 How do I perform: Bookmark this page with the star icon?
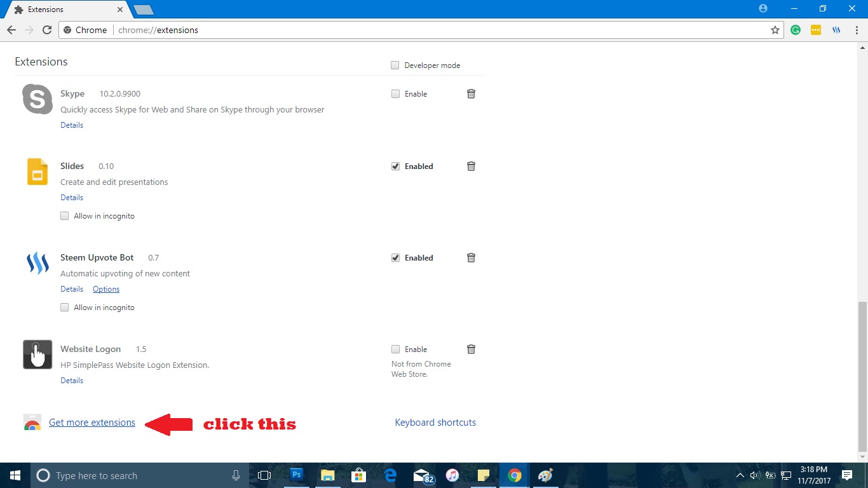(x=775, y=30)
